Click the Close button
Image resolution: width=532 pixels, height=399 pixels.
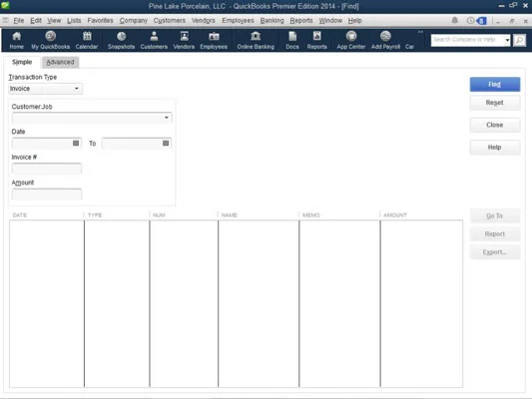click(495, 125)
